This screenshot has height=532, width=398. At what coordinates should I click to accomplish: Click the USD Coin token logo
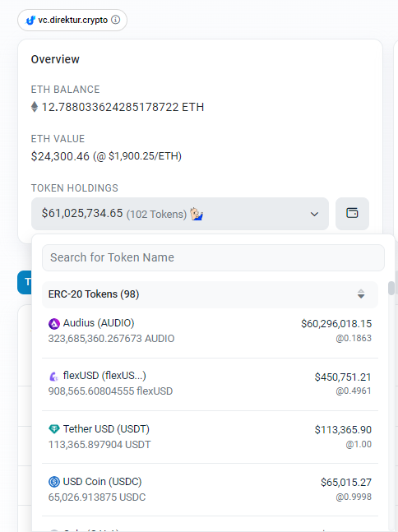[54, 482]
